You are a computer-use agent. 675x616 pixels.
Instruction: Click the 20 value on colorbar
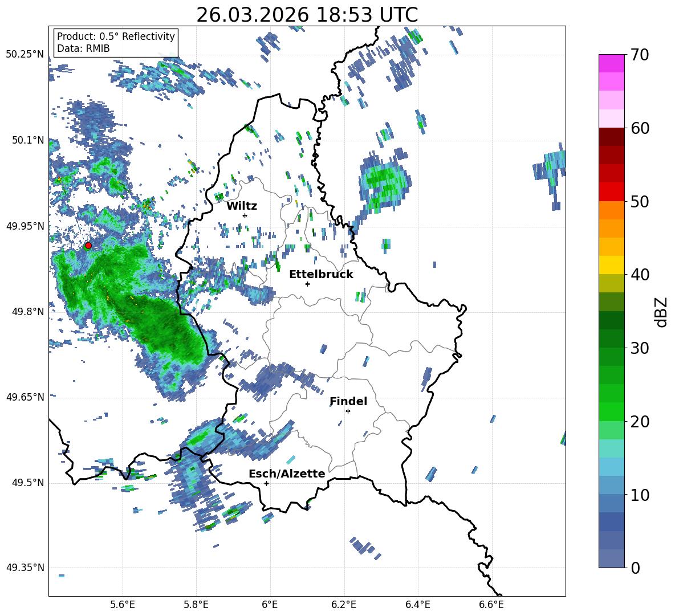pos(640,422)
